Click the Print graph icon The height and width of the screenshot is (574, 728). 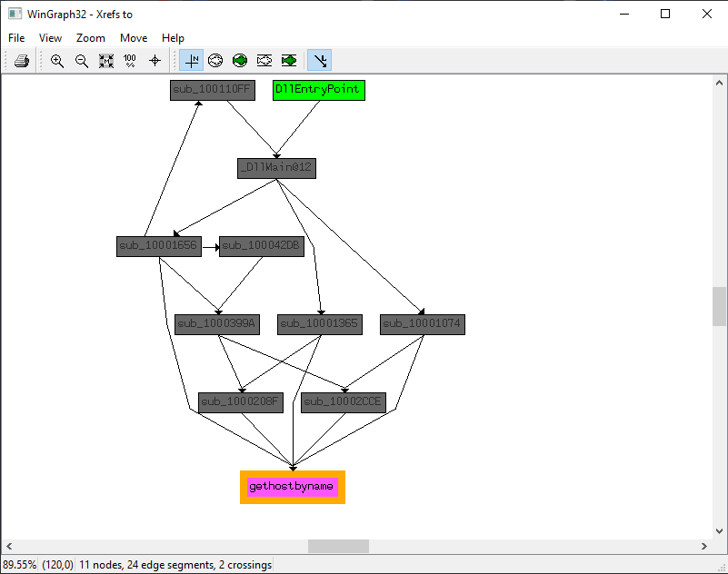pos(23,61)
